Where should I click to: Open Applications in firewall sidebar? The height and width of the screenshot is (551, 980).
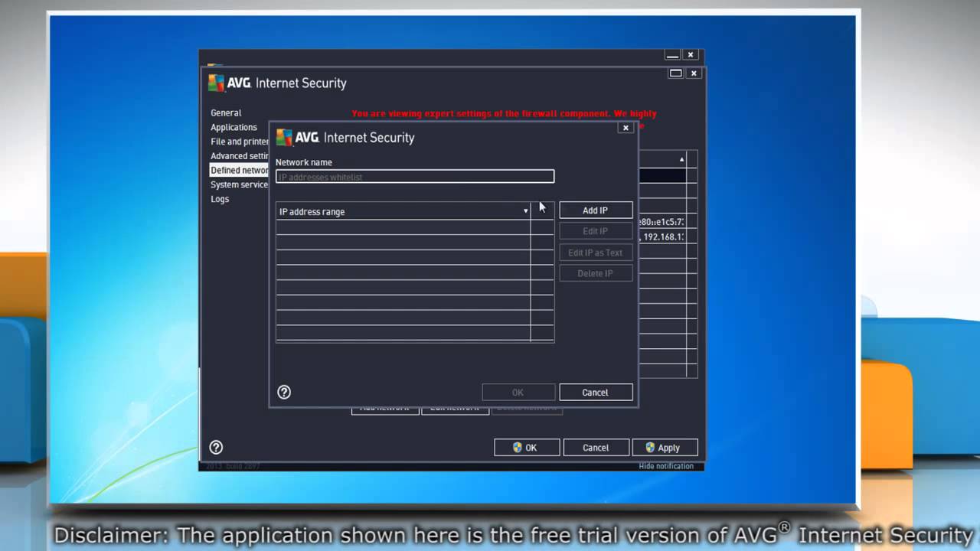[x=234, y=127]
